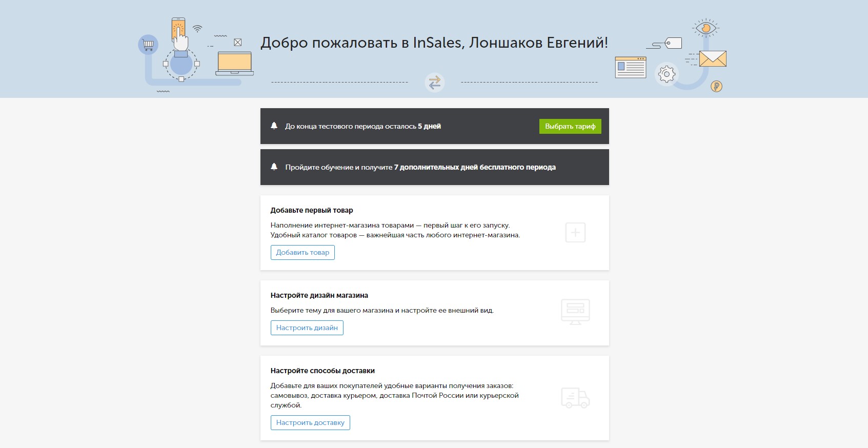Open Настроить дизайн button

coord(307,328)
